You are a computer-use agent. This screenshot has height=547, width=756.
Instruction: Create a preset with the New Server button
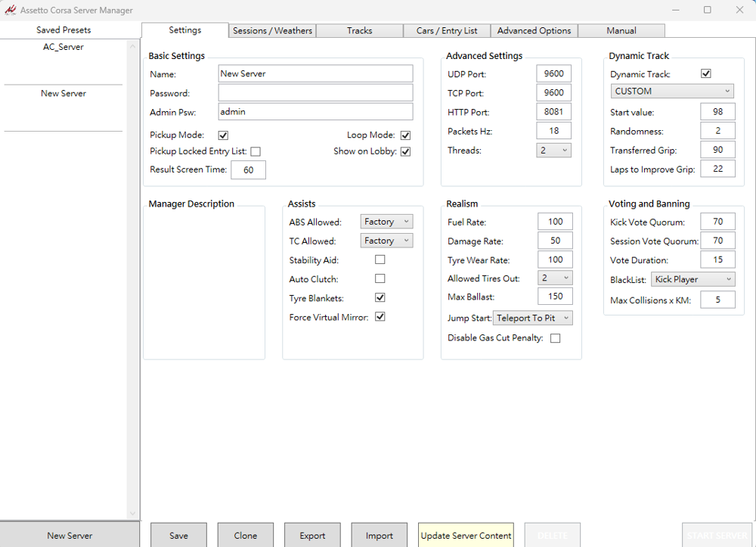coord(70,536)
